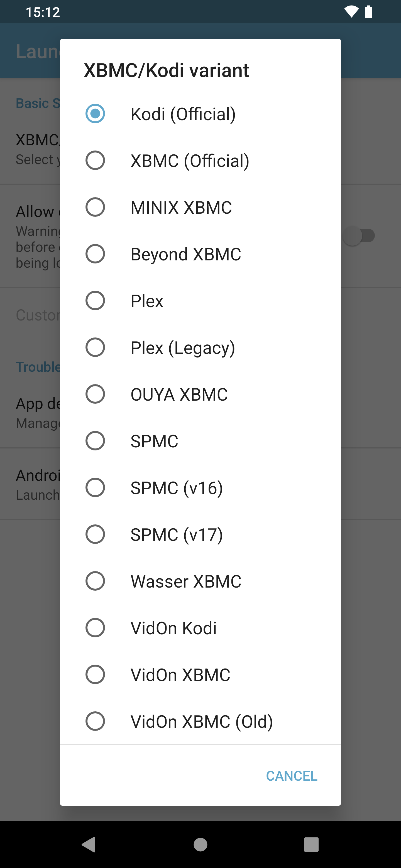Image resolution: width=401 pixels, height=868 pixels.
Task: Select OUYA XBMC radio button
Action: click(x=95, y=394)
